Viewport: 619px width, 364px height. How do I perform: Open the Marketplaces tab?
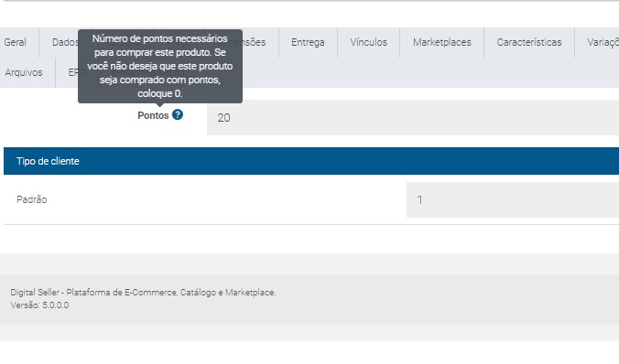[x=441, y=42]
